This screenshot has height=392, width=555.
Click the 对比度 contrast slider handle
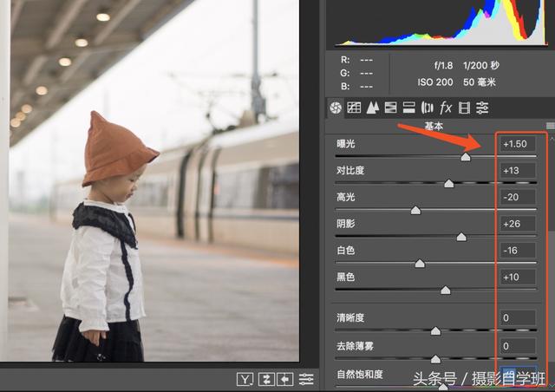coord(449,184)
